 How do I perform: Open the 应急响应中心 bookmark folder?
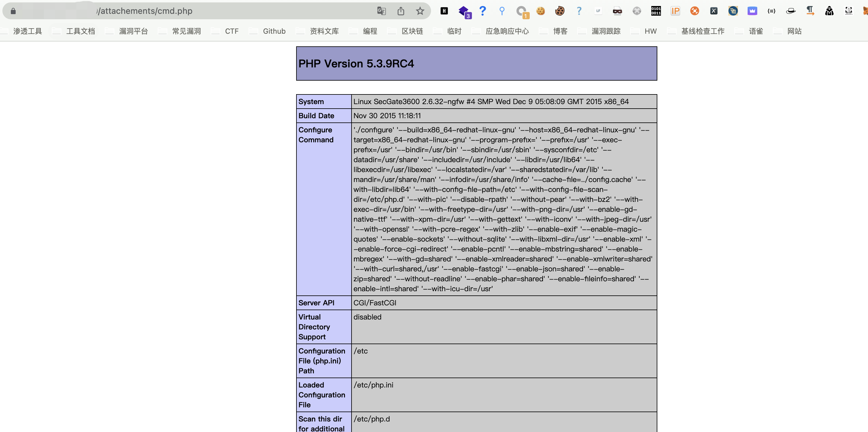coord(507,31)
